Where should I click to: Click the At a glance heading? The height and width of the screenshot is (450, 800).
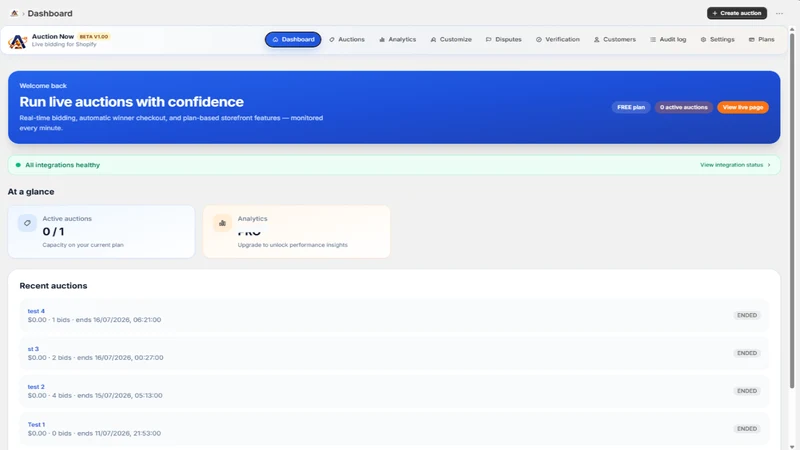pyautogui.click(x=31, y=192)
